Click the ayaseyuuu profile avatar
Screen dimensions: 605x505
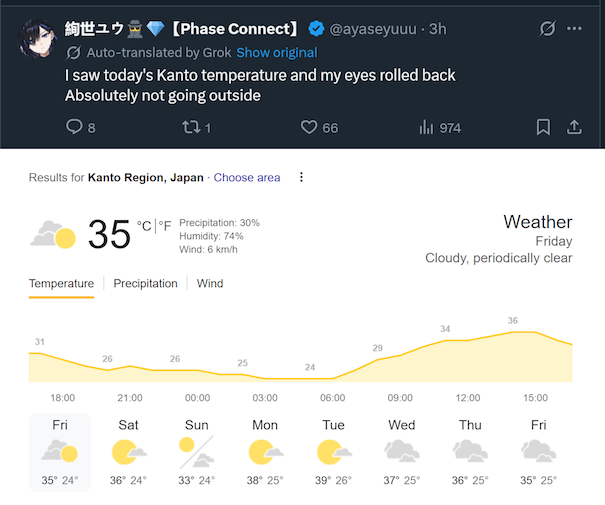(x=37, y=38)
